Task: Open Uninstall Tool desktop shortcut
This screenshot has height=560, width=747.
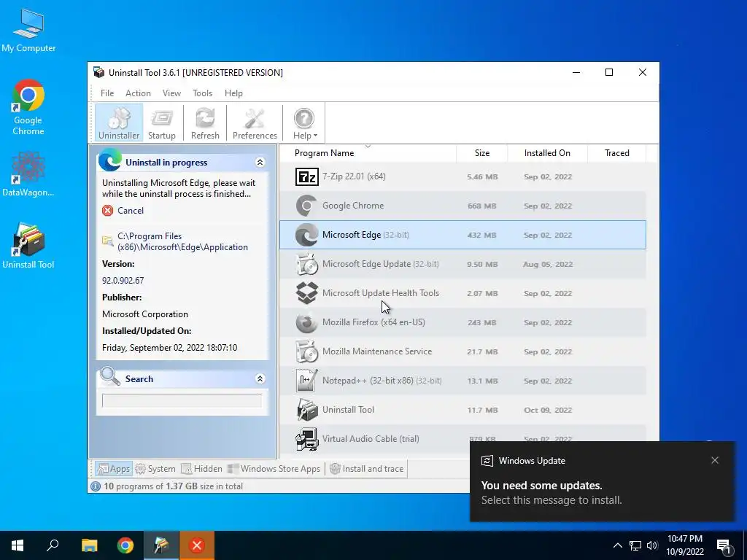Action: (x=28, y=246)
